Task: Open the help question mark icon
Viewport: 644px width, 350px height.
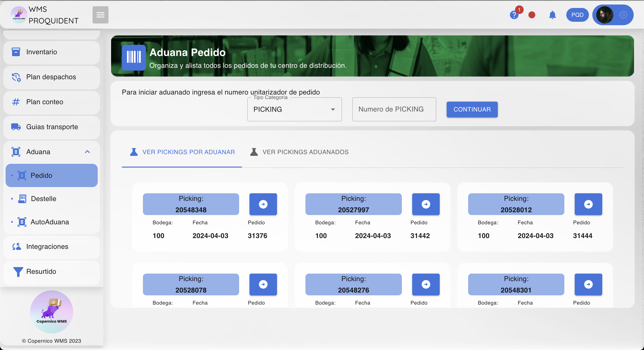Action: 514,15
